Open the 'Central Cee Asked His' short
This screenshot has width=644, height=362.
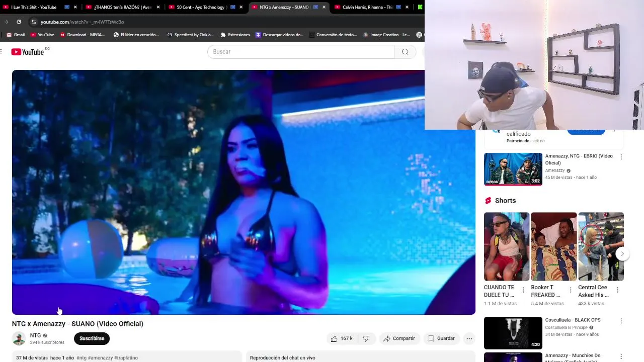coord(601,246)
